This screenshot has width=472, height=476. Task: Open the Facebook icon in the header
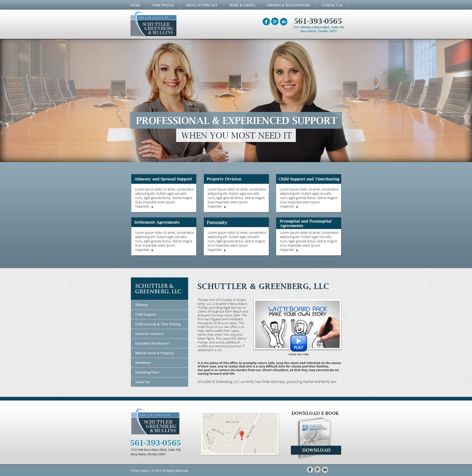[x=266, y=21]
